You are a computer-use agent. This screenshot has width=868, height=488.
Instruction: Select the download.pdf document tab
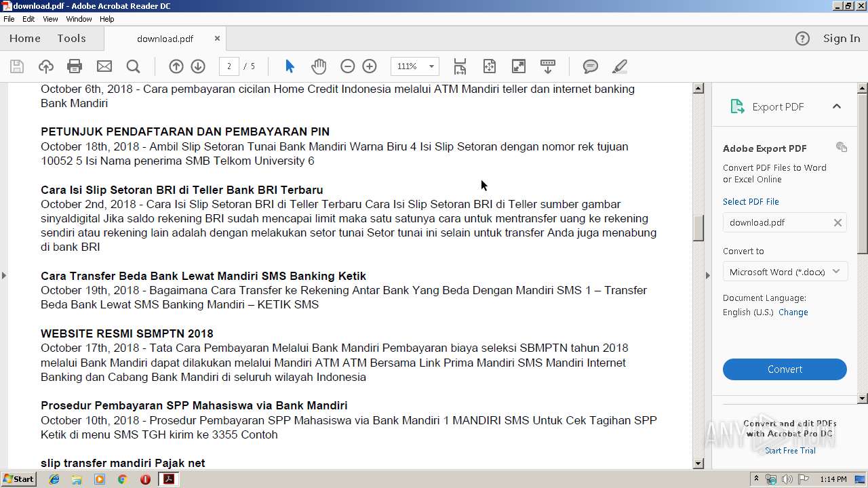(x=165, y=39)
